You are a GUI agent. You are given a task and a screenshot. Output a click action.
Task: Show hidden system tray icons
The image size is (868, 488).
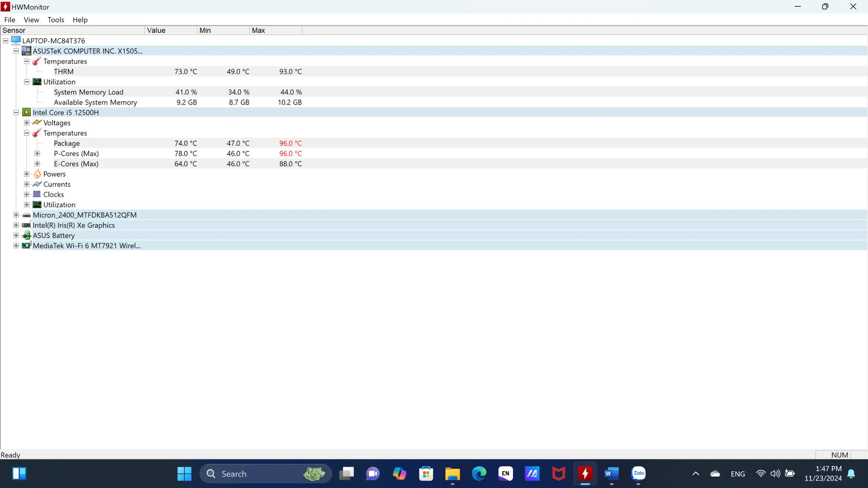tap(696, 474)
